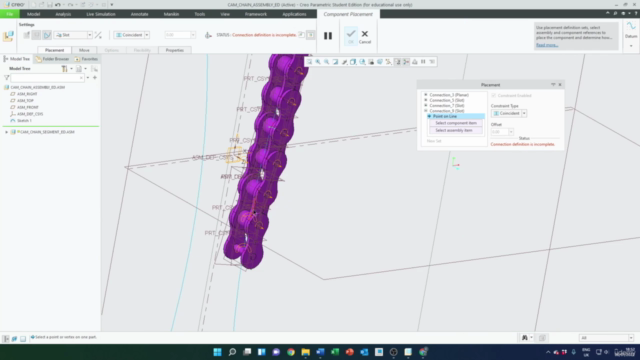Screen dimensions: 640x360
Task: Click the find binoculars icon in status bar
Action: pos(525,338)
